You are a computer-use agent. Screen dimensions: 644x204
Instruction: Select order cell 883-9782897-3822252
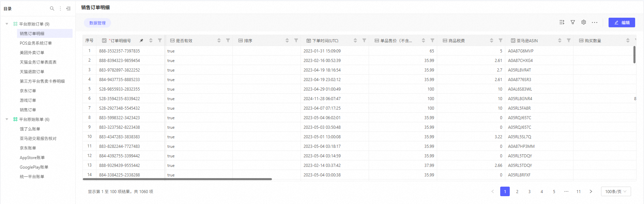119,70
